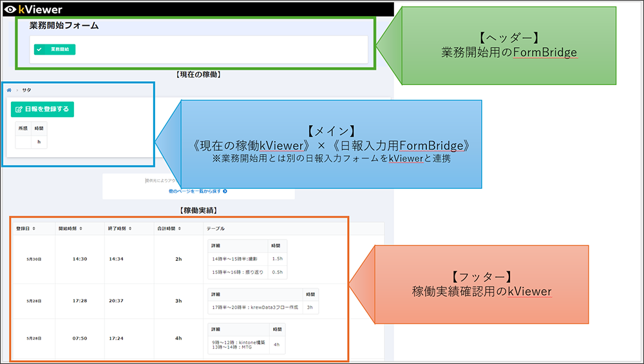Screen dimensions: 644x364
Task: Click the 業務開始フォーム heading
Action: click(64, 26)
